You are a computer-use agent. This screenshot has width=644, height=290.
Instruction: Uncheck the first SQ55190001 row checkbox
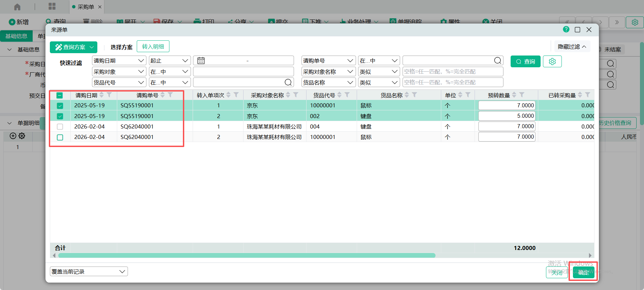tap(60, 106)
